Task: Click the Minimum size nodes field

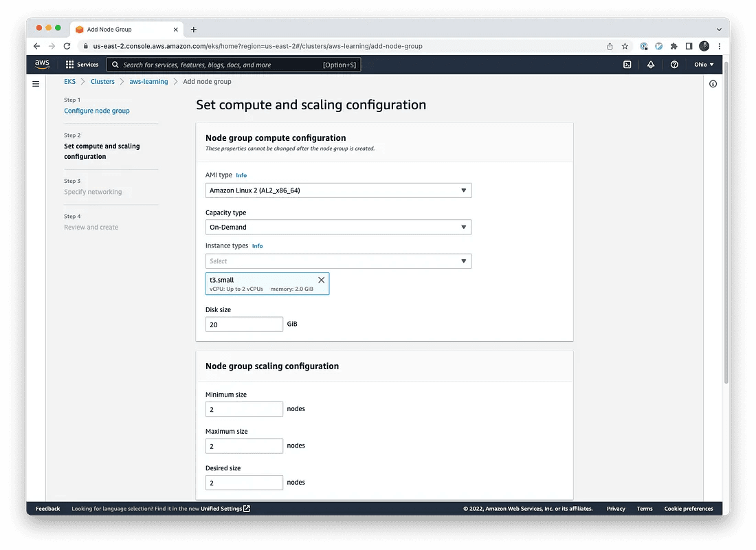Action: (x=244, y=409)
